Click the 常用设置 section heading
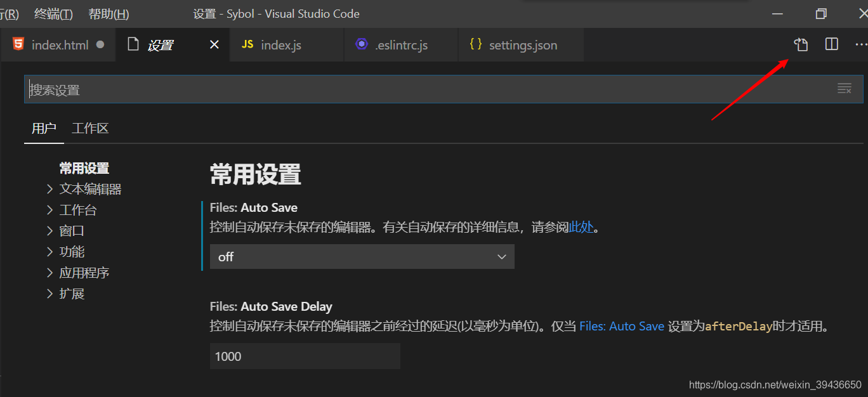Screen dimensions: 868x397 (255, 174)
